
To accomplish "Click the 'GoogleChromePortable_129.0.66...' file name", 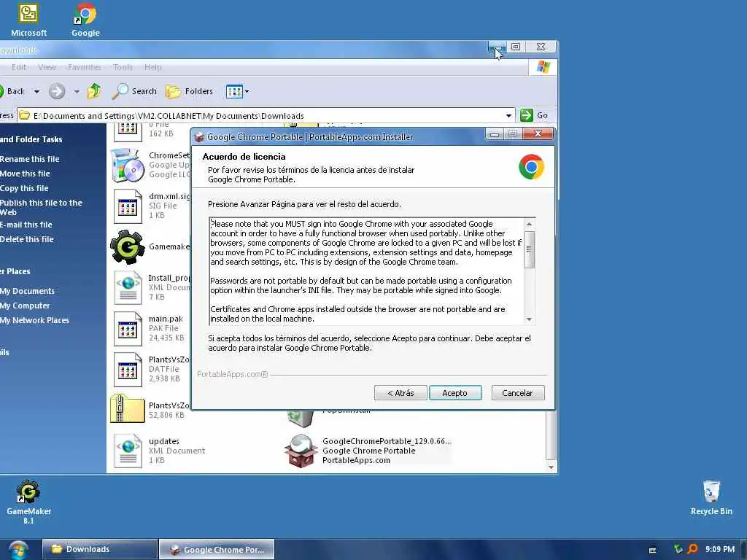I will pos(387,441).
